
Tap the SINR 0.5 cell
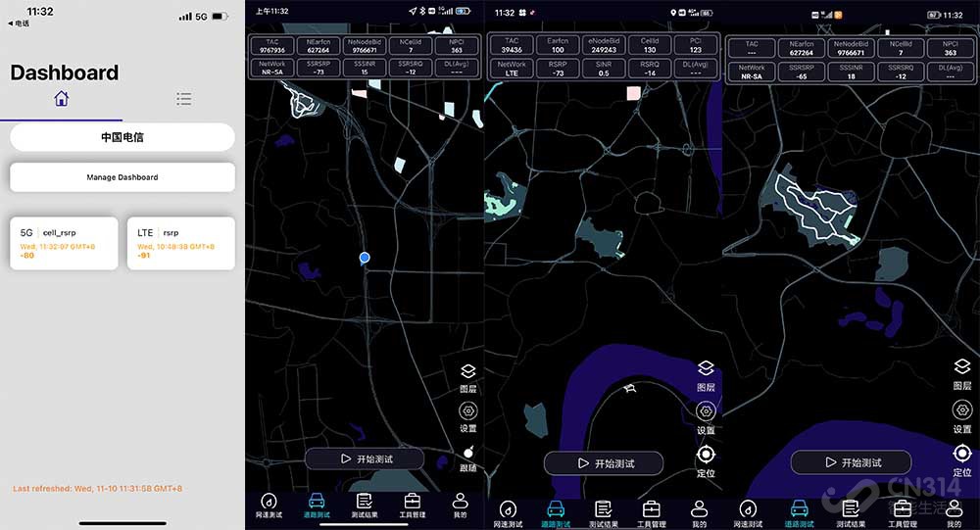tap(604, 69)
